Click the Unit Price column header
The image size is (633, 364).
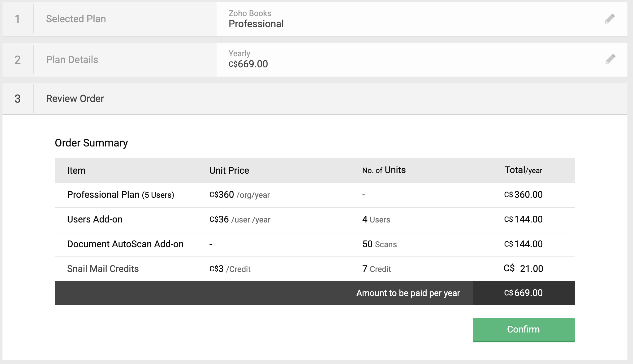click(x=229, y=171)
